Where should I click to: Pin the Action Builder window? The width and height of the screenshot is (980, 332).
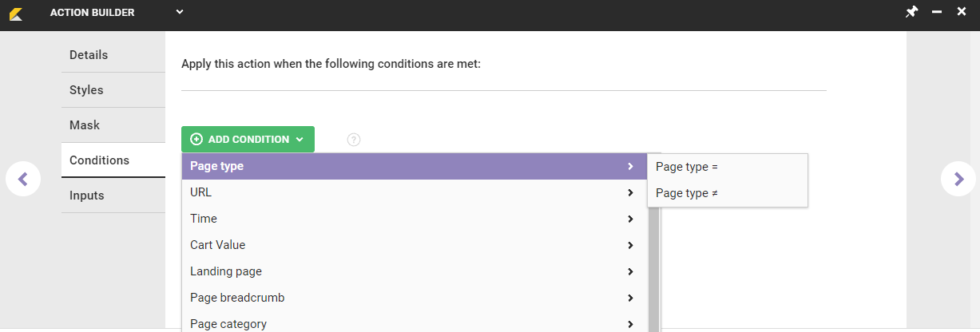point(911,12)
